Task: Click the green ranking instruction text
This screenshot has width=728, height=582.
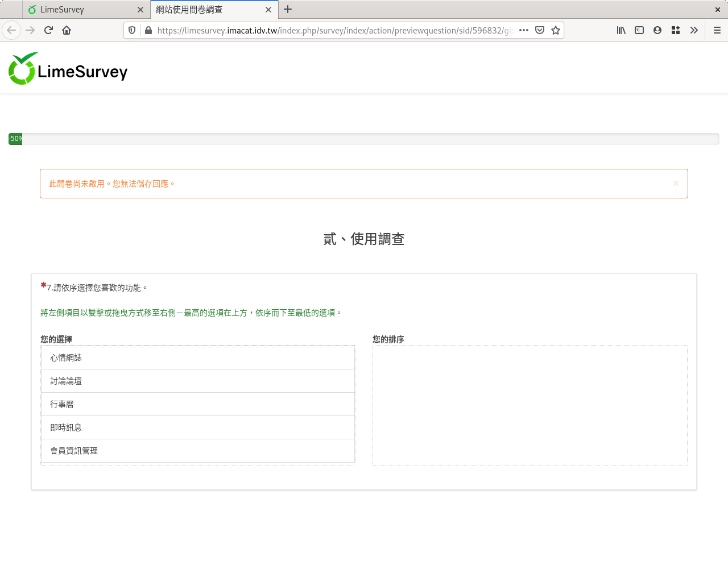Action: click(x=191, y=313)
